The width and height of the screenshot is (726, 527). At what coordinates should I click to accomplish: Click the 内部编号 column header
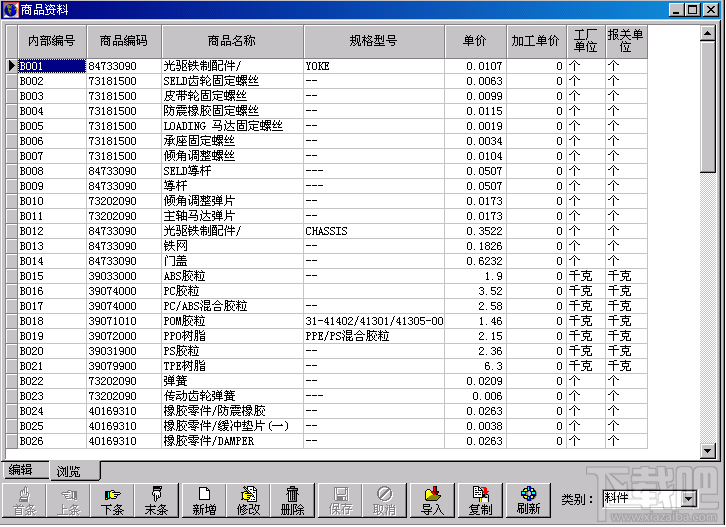point(52,41)
